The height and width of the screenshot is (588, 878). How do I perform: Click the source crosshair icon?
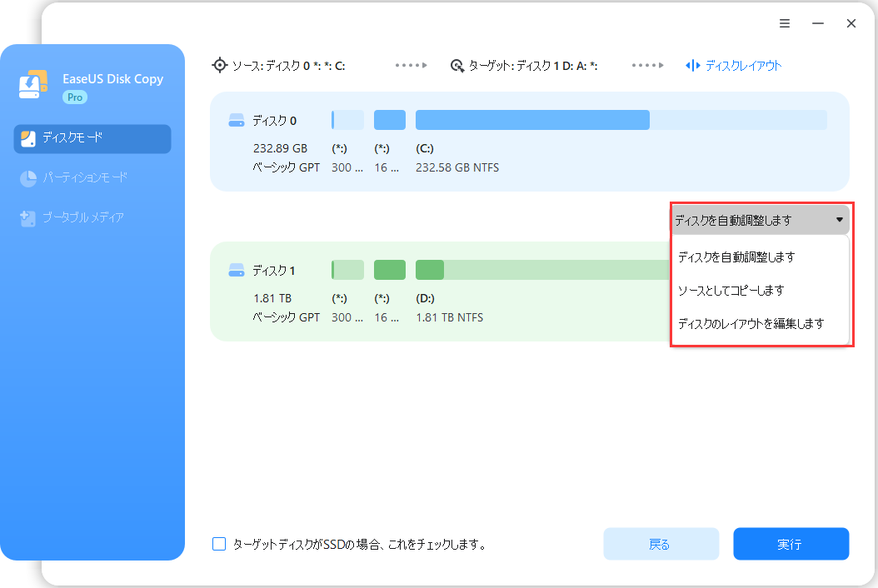[219, 65]
